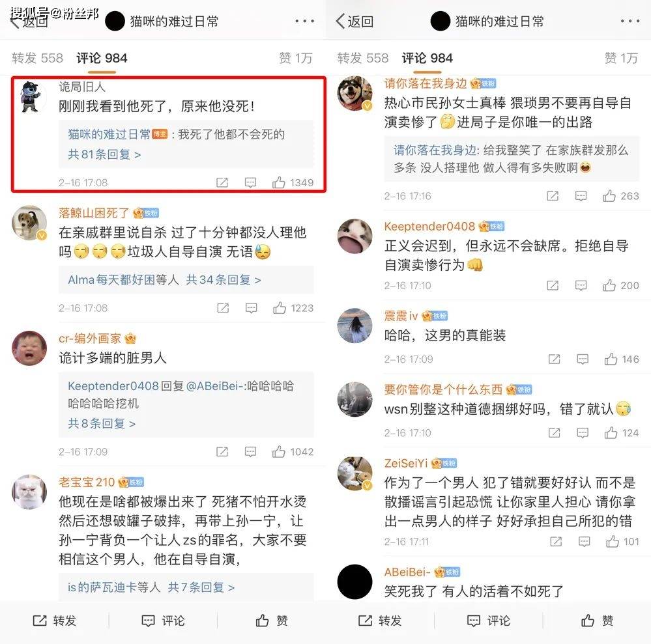Viewport: 651px width, 644px height.
Task: Open 赞 1万 likes list on right
Action: 621,58
